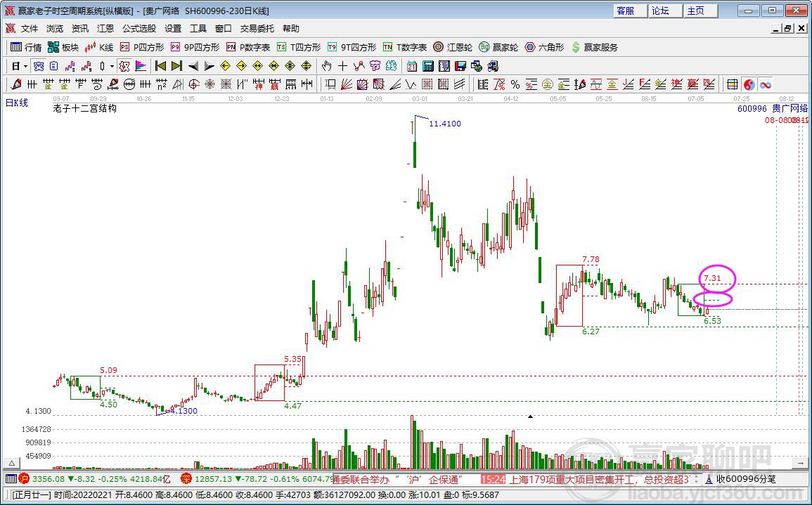Click the black right arrow icon

[210, 66]
